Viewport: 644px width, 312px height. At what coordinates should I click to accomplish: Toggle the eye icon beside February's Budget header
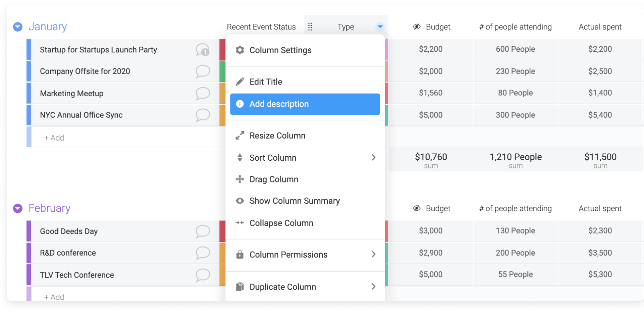[416, 208]
